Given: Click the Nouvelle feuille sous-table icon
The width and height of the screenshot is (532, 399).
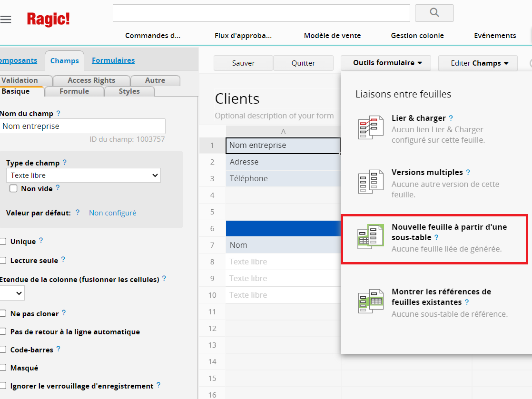Looking at the screenshot, I should tap(371, 236).
